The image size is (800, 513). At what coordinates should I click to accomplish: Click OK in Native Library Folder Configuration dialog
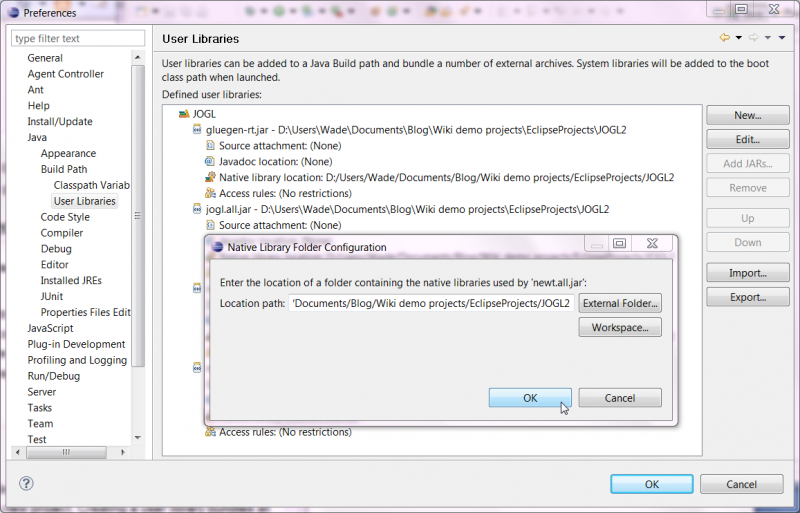(x=530, y=398)
